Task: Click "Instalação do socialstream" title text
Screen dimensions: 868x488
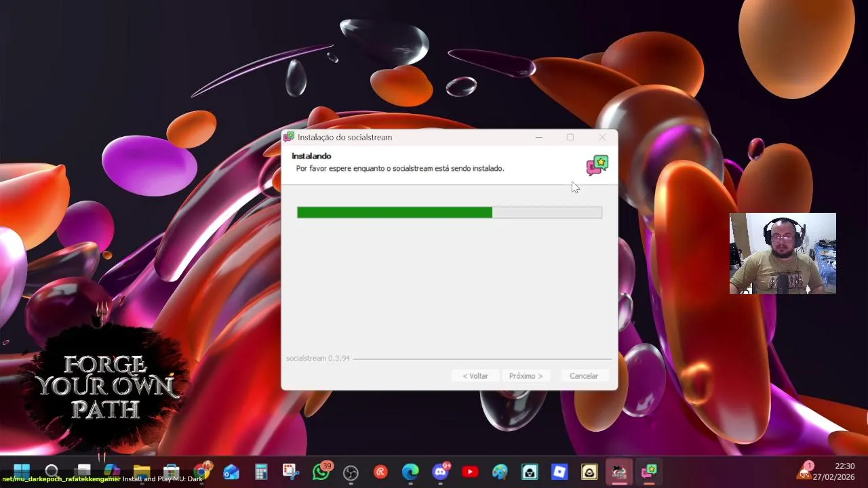Action: [344, 137]
